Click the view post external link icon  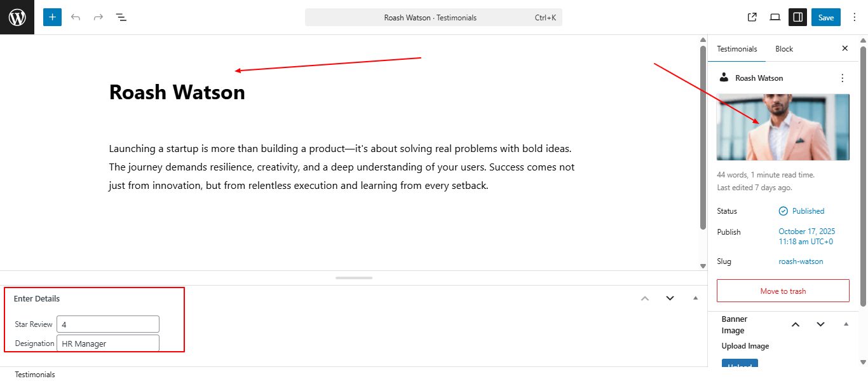click(x=752, y=17)
